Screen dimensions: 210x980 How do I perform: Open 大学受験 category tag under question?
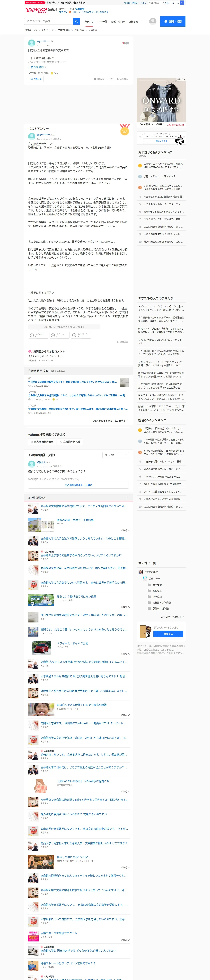(32, 73)
